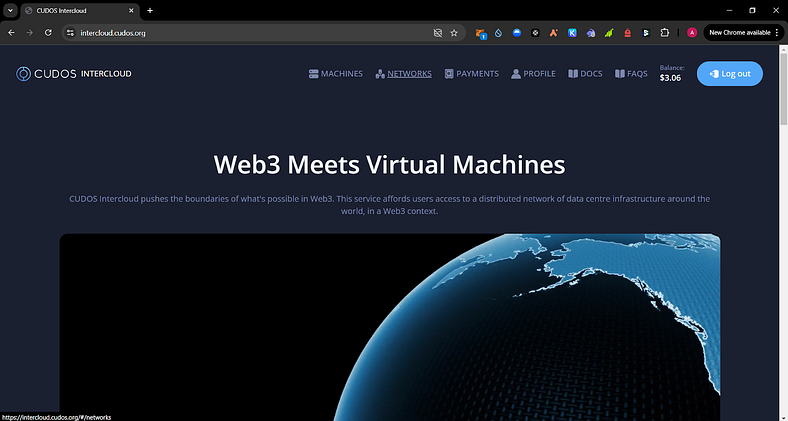Viewport: 788px width, 421px height.
Task: Open the Extensions puzzle-piece menu
Action: click(664, 33)
